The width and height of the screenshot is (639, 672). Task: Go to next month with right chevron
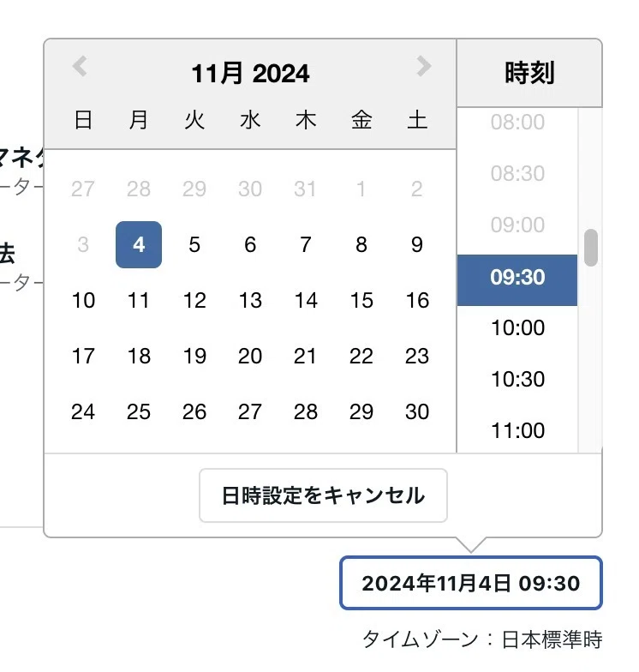click(x=423, y=67)
